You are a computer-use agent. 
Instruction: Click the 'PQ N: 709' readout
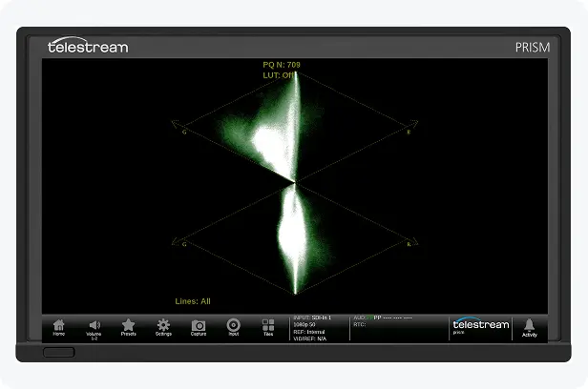282,65
